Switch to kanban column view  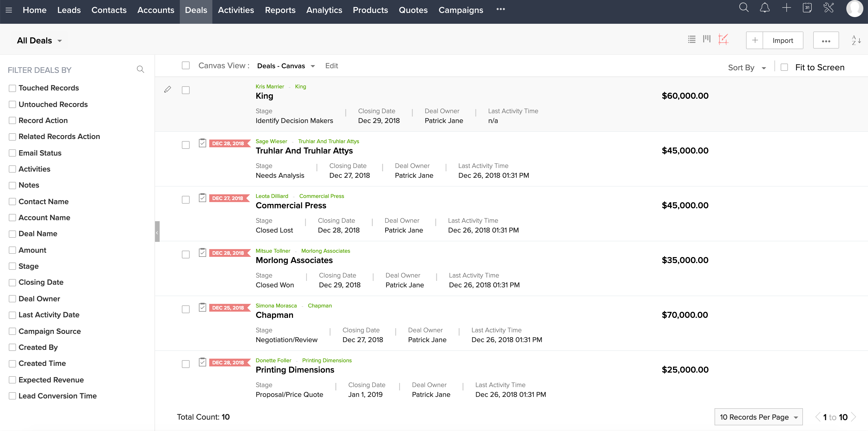pos(707,40)
